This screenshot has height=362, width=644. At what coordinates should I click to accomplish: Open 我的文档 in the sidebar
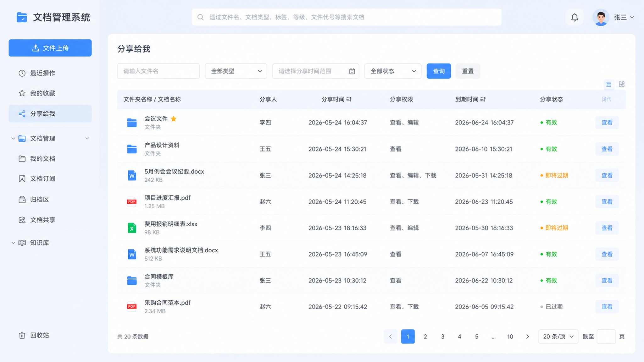pos(50,159)
